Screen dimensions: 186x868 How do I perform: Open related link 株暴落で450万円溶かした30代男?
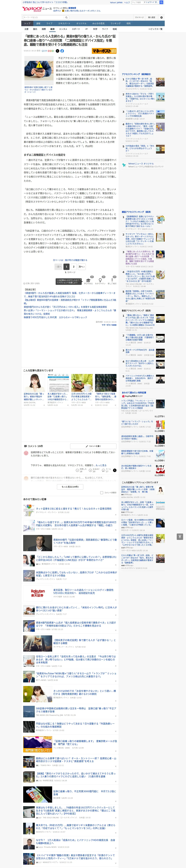(55, 317)
